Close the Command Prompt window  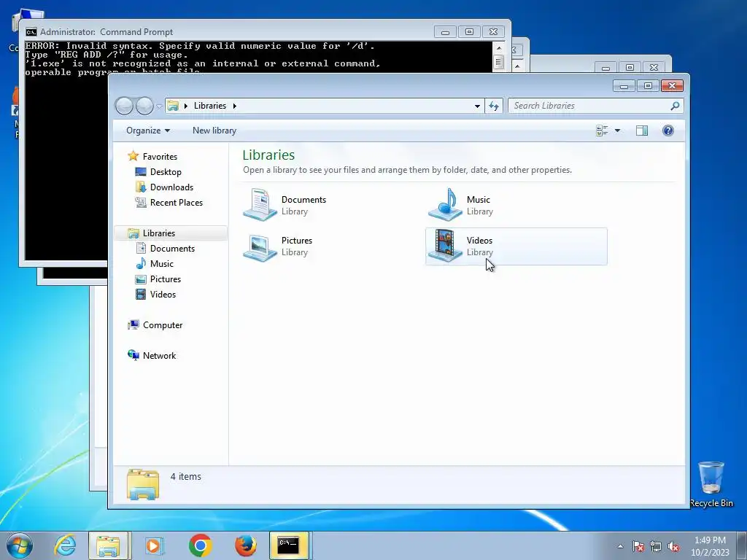tap(493, 32)
